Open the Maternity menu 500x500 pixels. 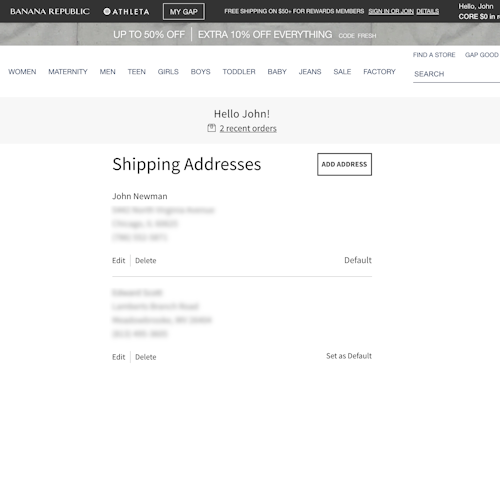pyautogui.click(x=68, y=72)
